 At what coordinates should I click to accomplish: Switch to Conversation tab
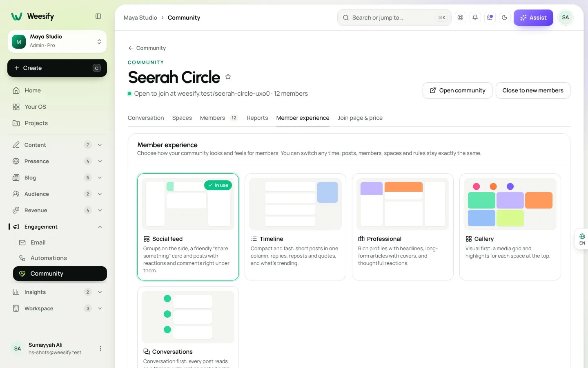point(146,118)
